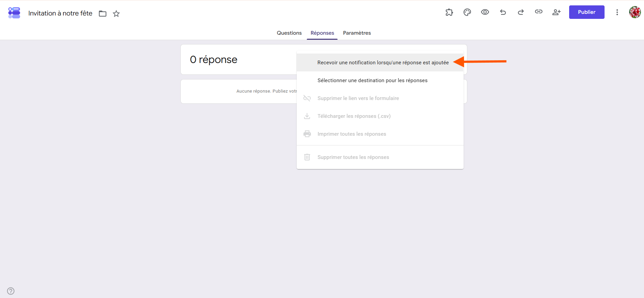Open the Paramètres tab
Viewport: 644px width, 298px height.
(x=357, y=33)
